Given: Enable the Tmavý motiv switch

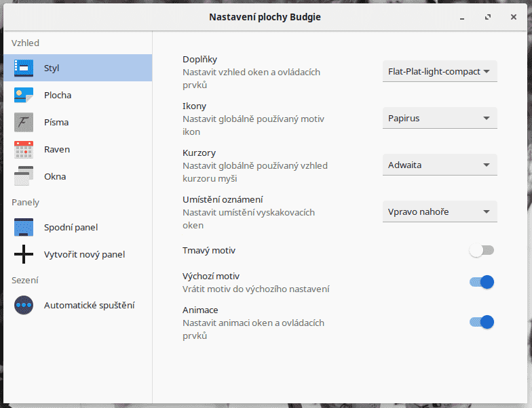Looking at the screenshot, I should pos(481,251).
